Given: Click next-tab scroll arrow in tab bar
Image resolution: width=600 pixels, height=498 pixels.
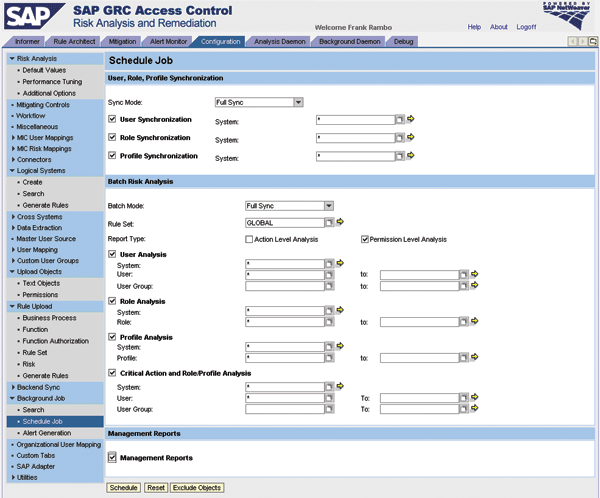Looking at the screenshot, I should 583,41.
